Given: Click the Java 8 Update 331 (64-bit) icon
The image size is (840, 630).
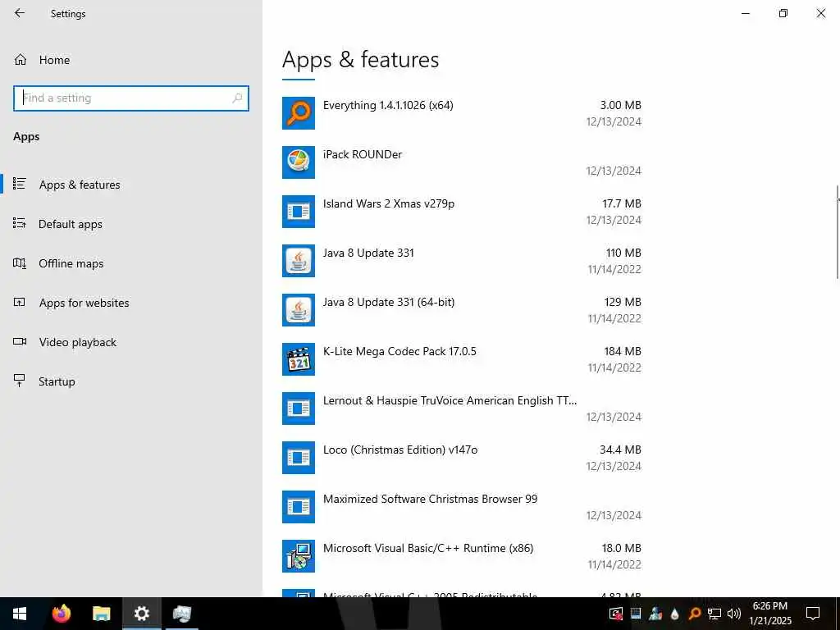Looking at the screenshot, I should click(x=299, y=310).
